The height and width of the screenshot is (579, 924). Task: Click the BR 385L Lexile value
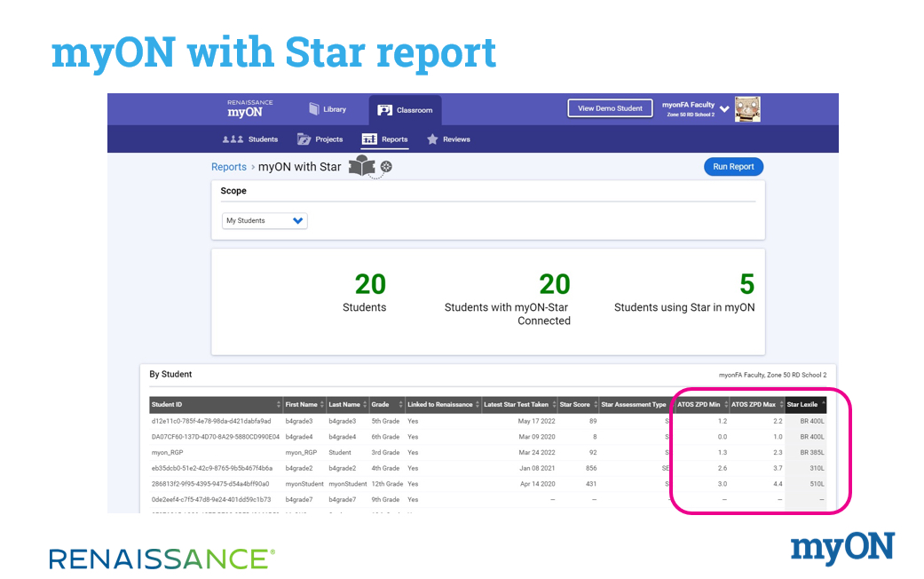[x=812, y=453]
